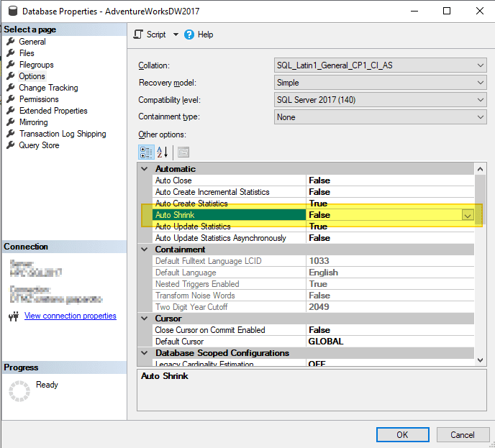This screenshot has width=495, height=448.
Task: Click the Cancel button
Action: click(463, 435)
